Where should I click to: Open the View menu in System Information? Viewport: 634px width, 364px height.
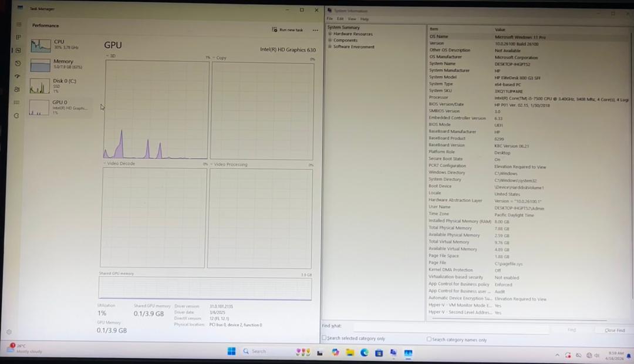click(352, 19)
